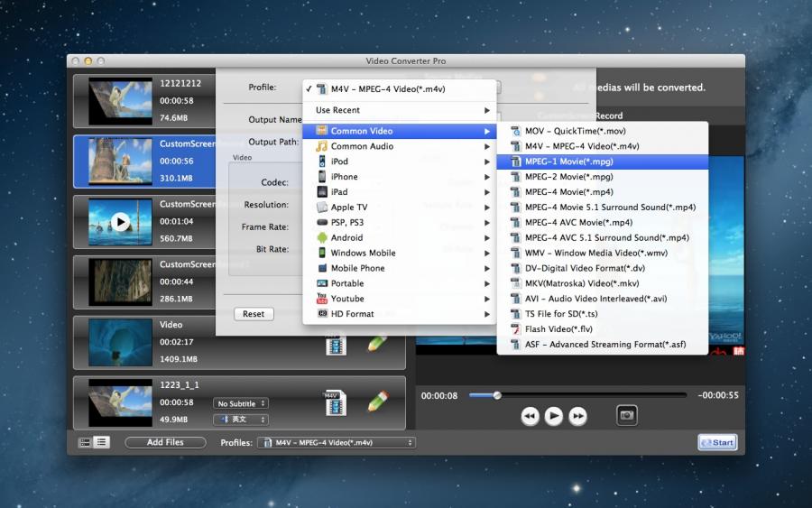Image resolution: width=812 pixels, height=508 pixels.
Task: Click the Start conversion button
Action: click(x=717, y=443)
